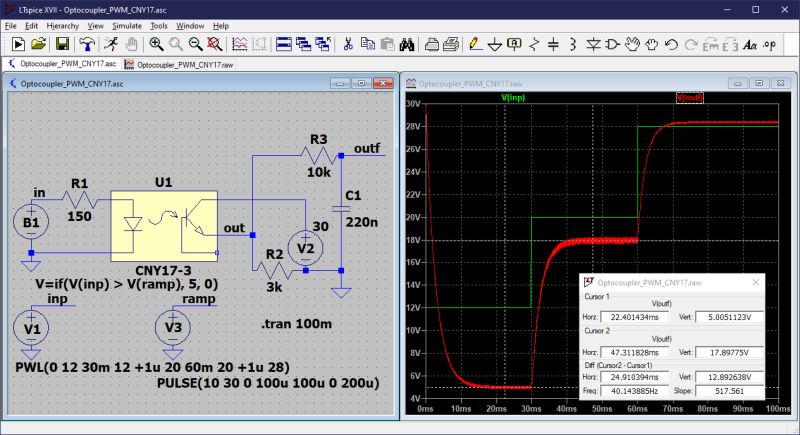Image resolution: width=800 pixels, height=435 pixels.
Task: Open the Component gate-symbol chooser icon
Action: (x=612, y=44)
